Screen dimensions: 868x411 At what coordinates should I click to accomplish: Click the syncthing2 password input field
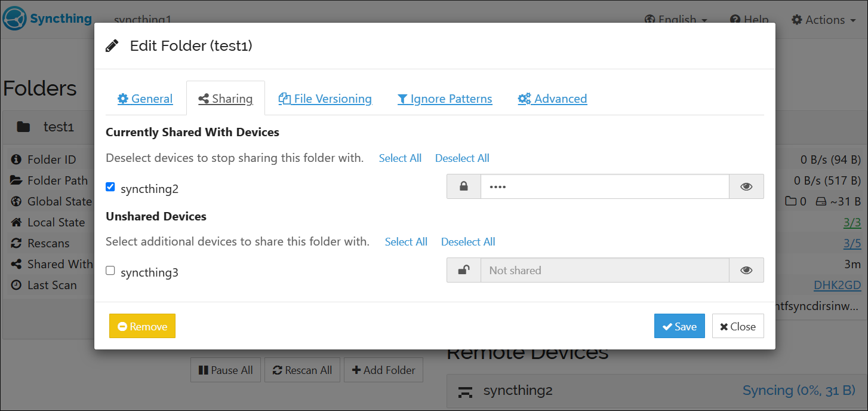[605, 186]
